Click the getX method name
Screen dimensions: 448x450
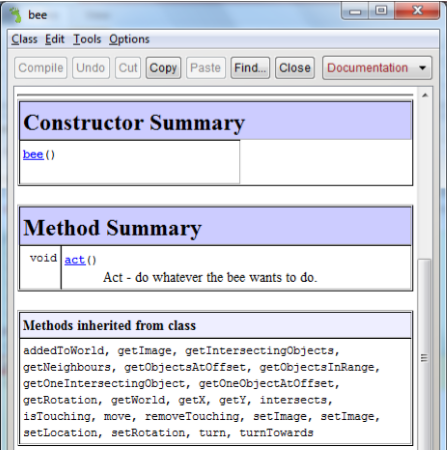tap(192, 400)
